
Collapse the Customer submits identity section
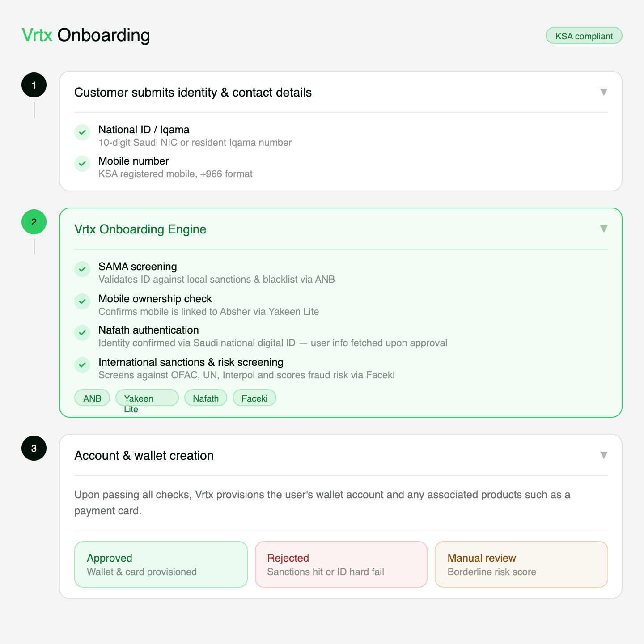coord(603,92)
